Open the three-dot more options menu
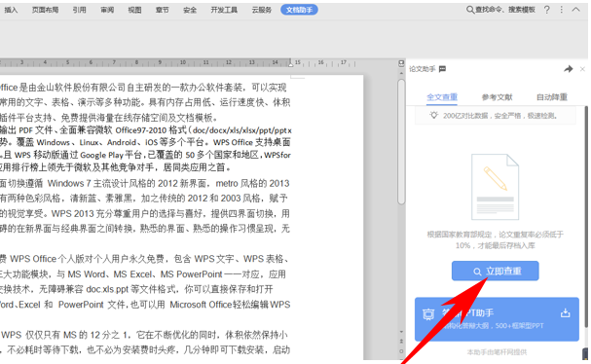This screenshot has height=364, width=591. (562, 10)
